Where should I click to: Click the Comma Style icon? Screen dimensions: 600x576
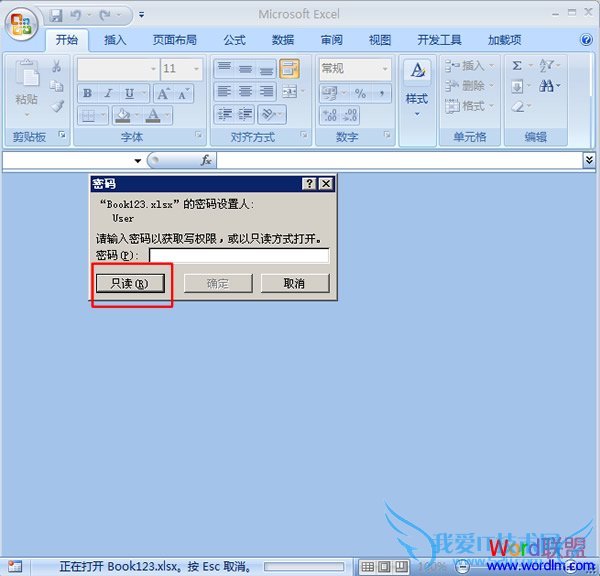(x=382, y=93)
